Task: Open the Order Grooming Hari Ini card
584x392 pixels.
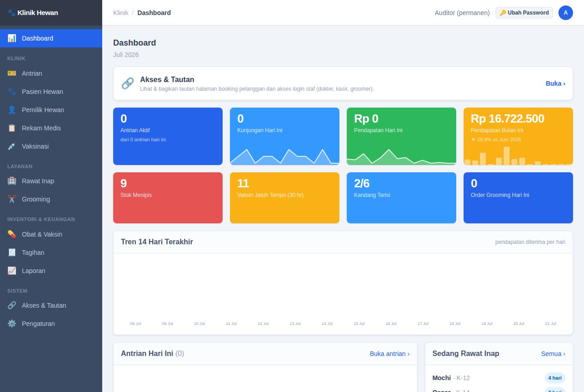Action: [x=518, y=198]
